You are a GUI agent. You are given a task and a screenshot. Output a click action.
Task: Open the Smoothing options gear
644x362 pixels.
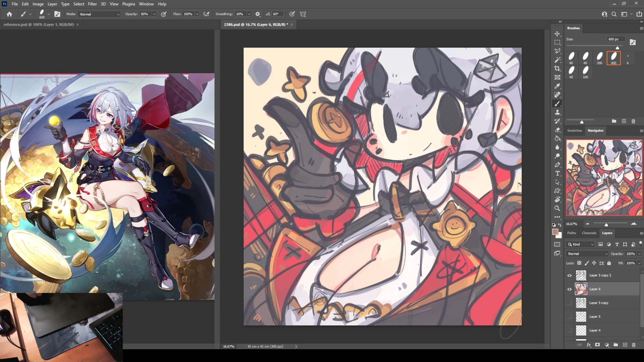(x=258, y=14)
